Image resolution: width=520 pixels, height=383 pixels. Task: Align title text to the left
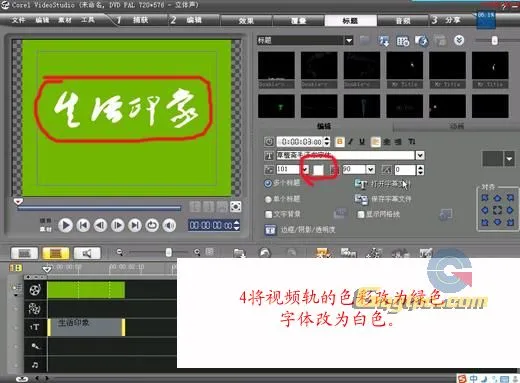pos(376,142)
